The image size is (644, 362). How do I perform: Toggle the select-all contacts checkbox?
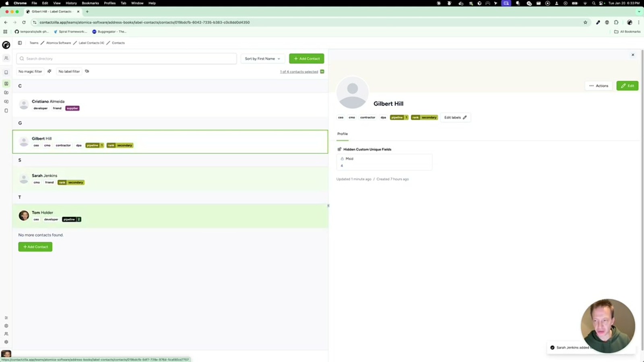point(322,72)
